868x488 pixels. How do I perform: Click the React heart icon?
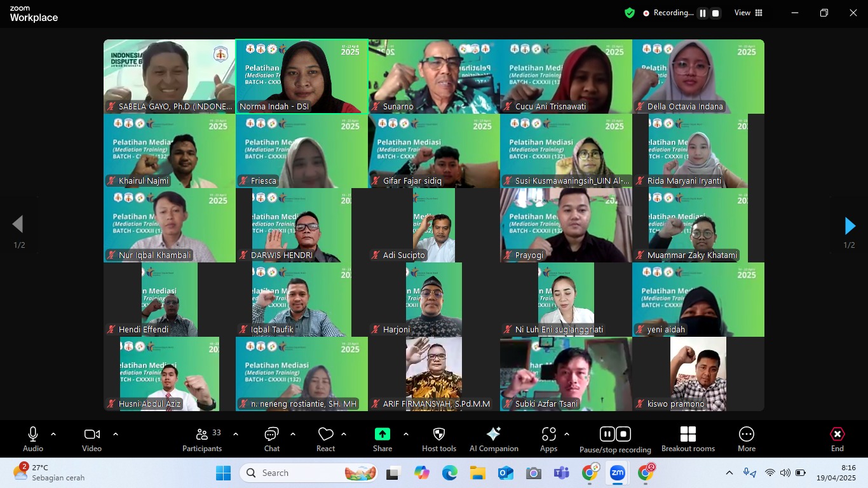tap(325, 439)
